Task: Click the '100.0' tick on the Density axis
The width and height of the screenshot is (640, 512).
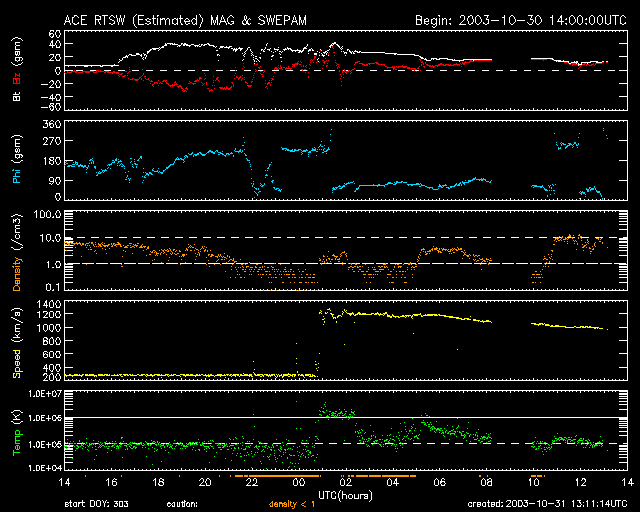Action: (x=47, y=214)
